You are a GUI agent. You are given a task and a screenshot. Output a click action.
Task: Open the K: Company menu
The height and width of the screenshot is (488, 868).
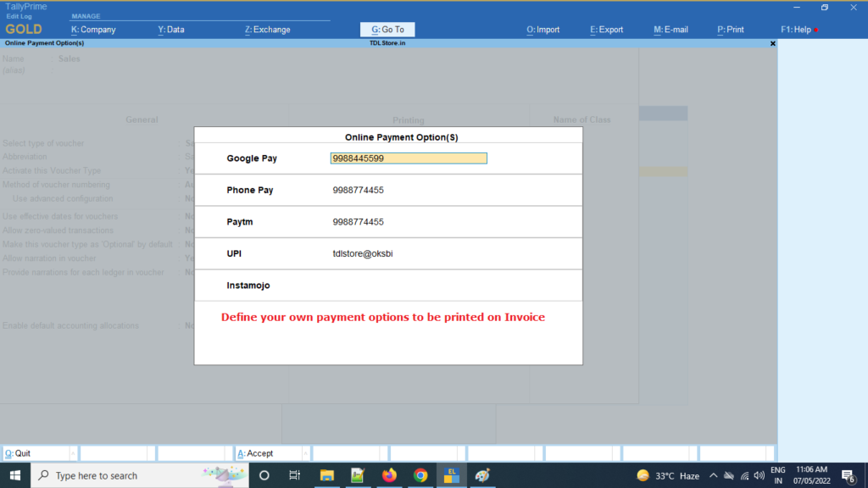95,29
